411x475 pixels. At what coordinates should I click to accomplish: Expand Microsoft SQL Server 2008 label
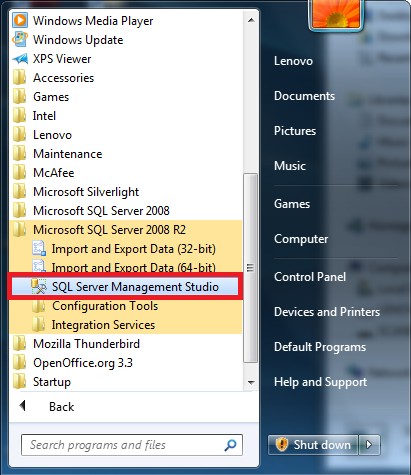coord(101,211)
